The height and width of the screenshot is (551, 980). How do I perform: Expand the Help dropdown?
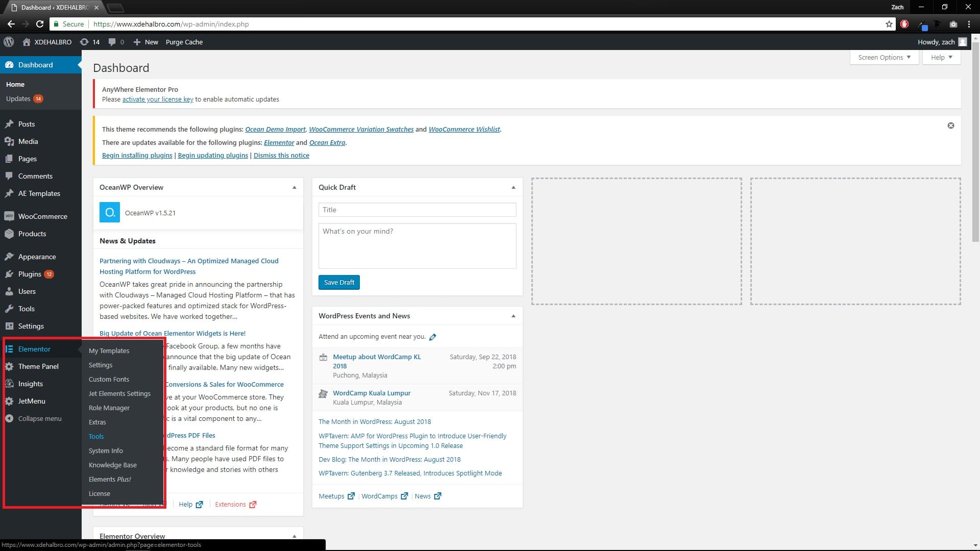click(x=941, y=57)
